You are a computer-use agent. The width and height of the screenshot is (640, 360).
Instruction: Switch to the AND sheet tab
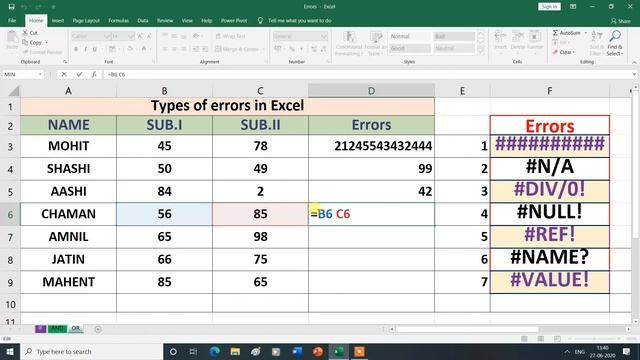(57, 329)
